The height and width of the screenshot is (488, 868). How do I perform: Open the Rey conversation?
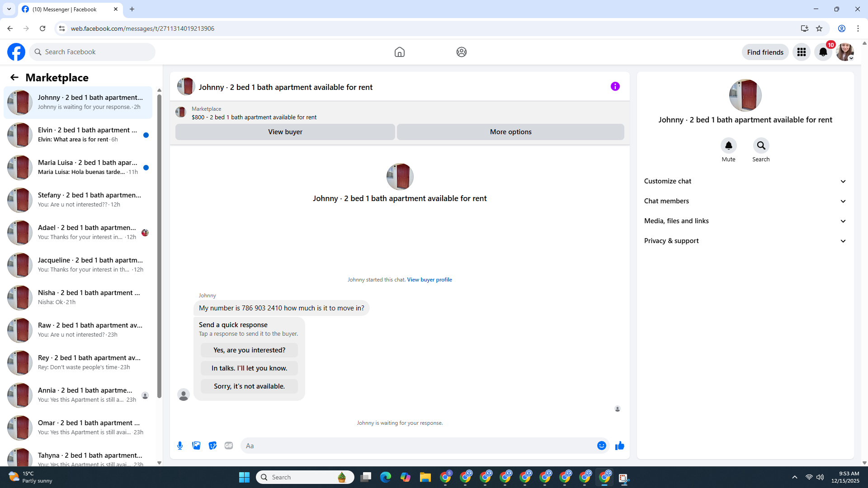(x=78, y=363)
